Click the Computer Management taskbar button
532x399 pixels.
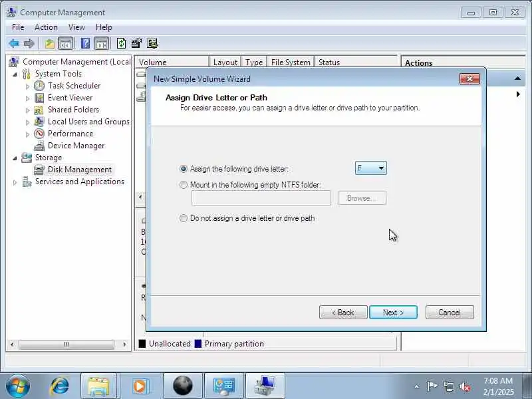pyautogui.click(x=265, y=386)
